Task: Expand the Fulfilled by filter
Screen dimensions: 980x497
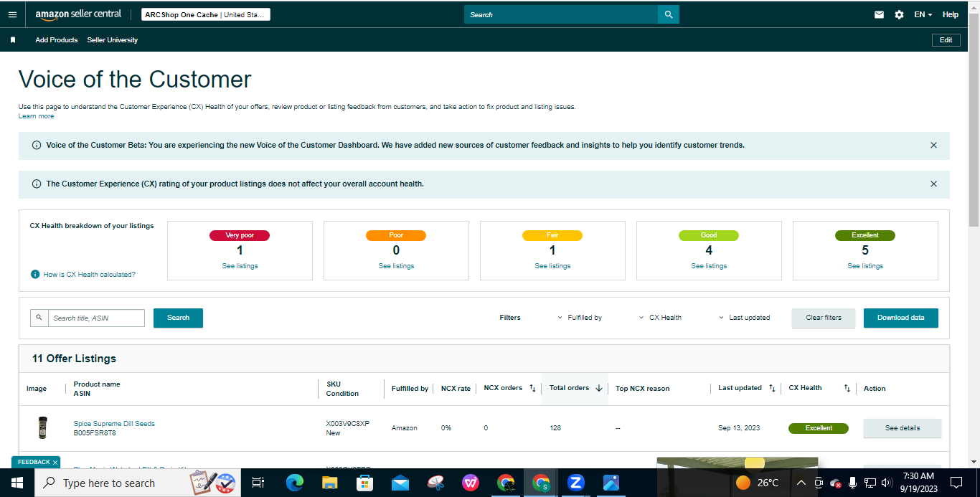Action: pos(580,318)
